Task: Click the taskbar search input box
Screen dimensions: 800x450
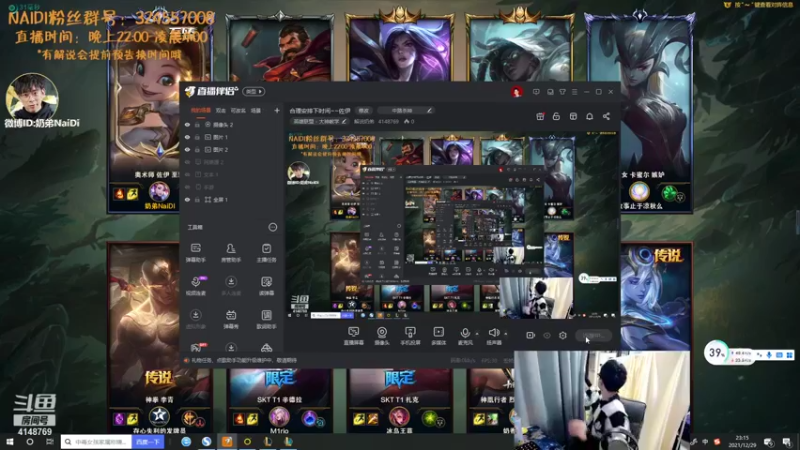Action: tap(97, 442)
